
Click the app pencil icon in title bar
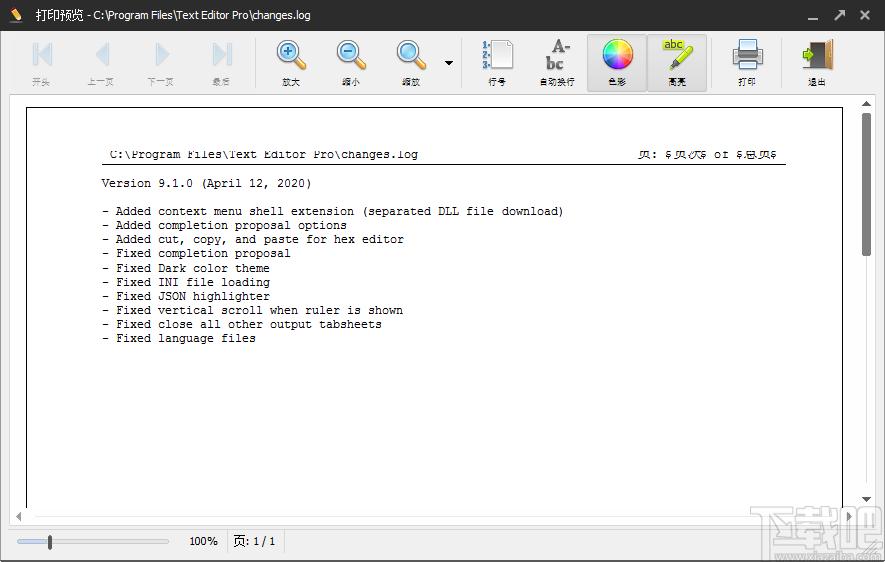point(16,15)
